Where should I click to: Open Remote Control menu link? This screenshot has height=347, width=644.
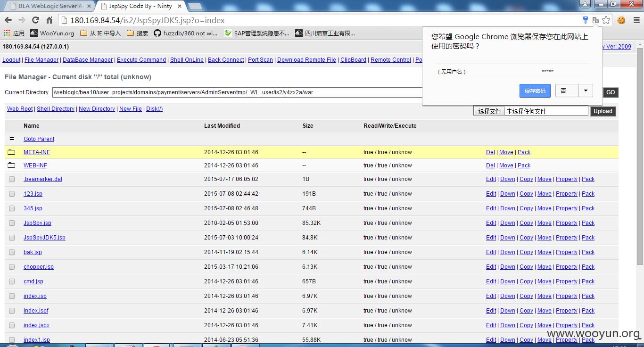[x=391, y=60]
